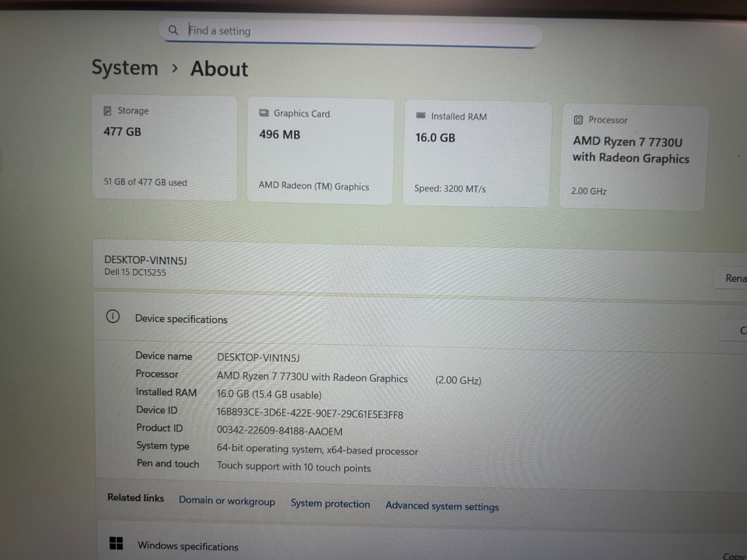The width and height of the screenshot is (747, 560).
Task: Click the About breadcrumb title
Action: point(219,69)
